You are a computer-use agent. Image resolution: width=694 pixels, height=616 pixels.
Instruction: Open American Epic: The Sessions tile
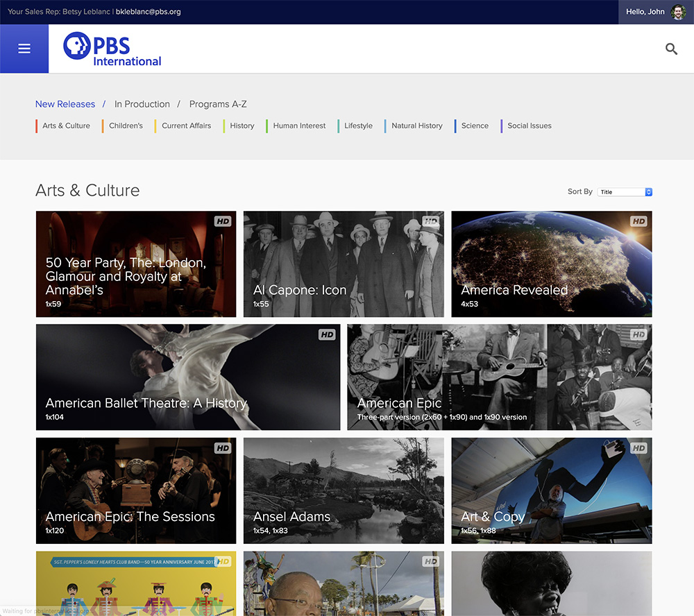point(135,490)
